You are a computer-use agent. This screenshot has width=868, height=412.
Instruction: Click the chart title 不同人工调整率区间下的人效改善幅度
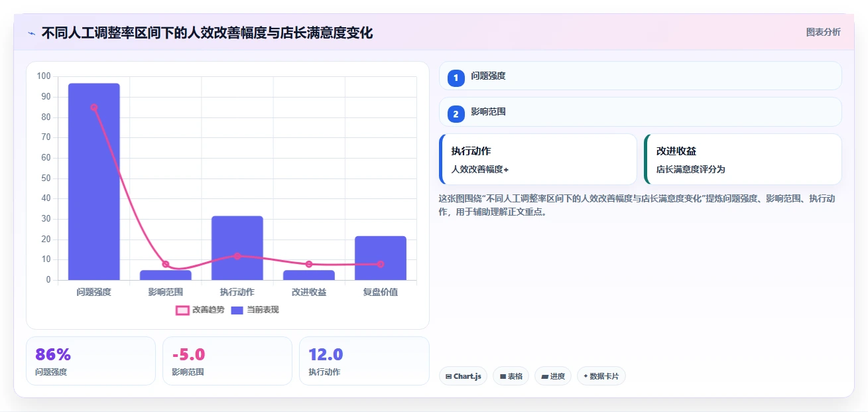(207, 33)
